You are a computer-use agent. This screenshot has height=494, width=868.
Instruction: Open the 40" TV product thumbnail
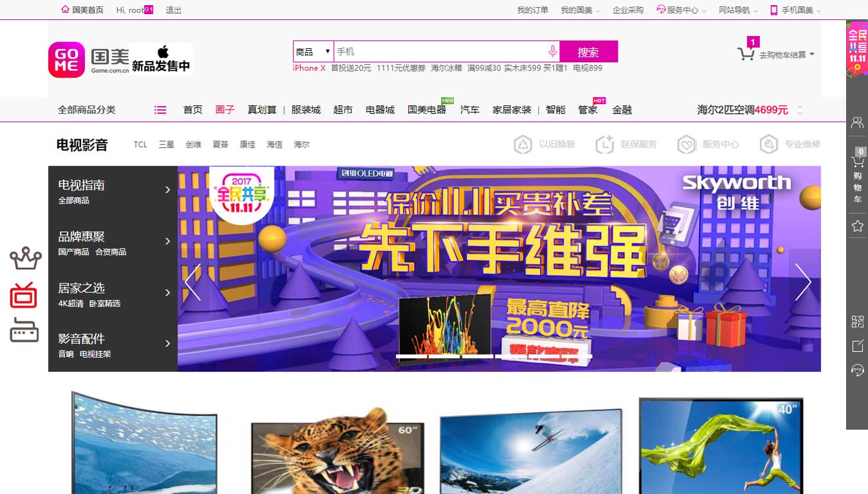click(x=721, y=446)
